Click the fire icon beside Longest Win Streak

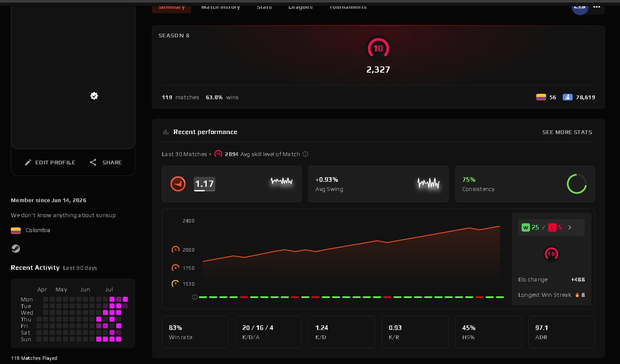pyautogui.click(x=577, y=295)
